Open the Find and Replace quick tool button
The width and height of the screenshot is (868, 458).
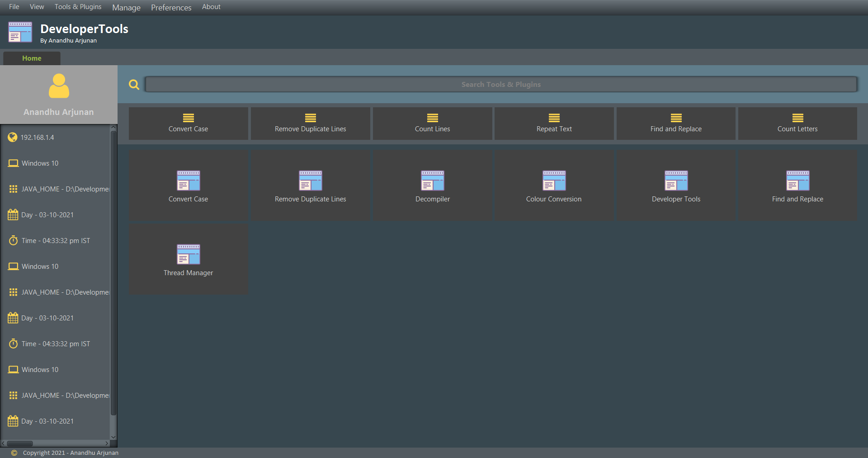[x=676, y=123]
